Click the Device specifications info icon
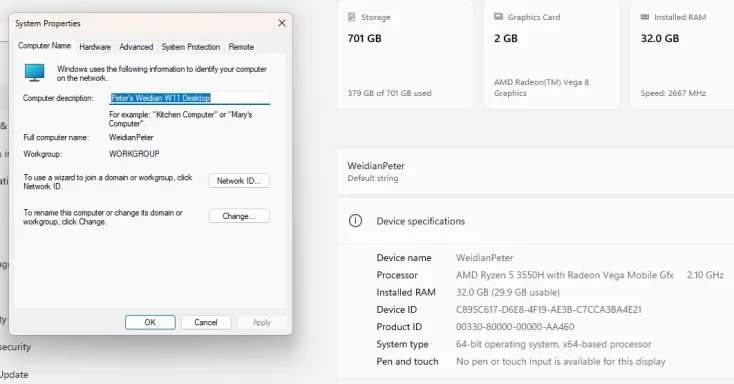The width and height of the screenshot is (734, 384). click(355, 221)
